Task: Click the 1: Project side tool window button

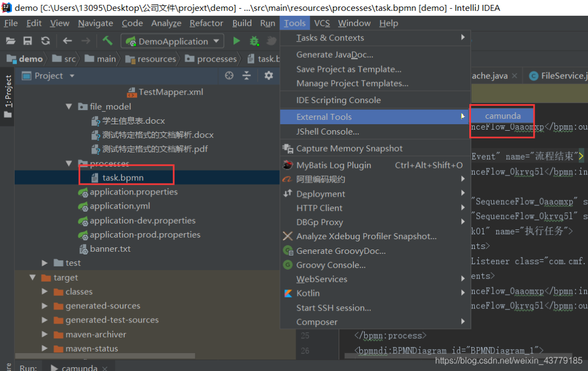Action: point(8,96)
